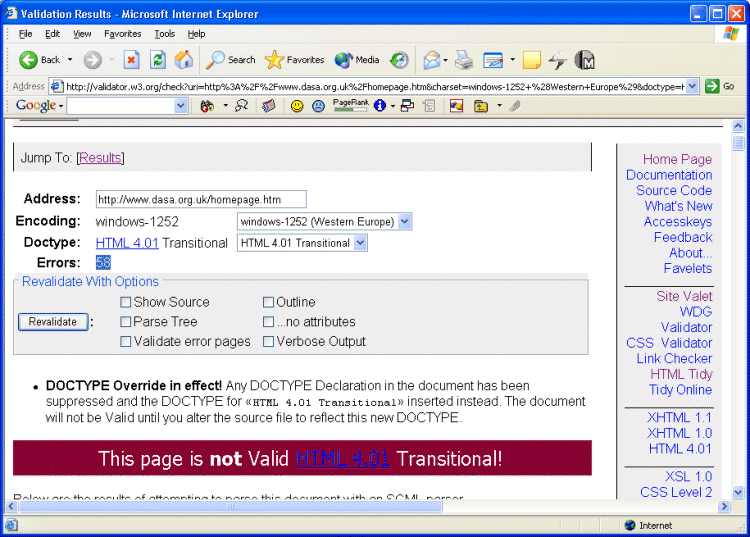Click the validator Address input field
750x537 pixels.
point(201,199)
